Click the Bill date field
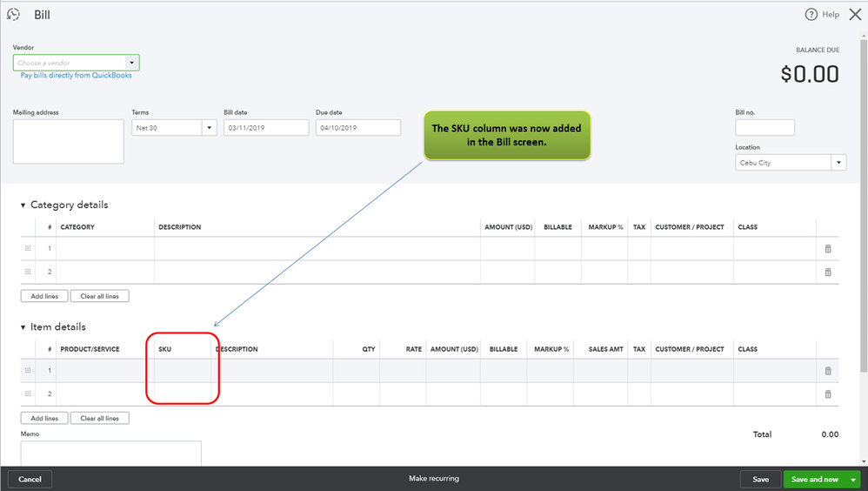 (266, 127)
